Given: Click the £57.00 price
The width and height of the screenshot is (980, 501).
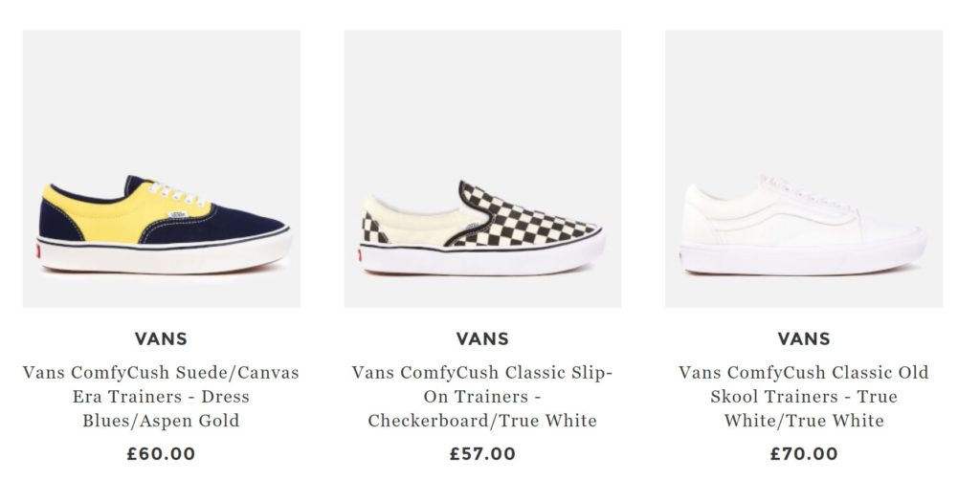Looking at the screenshot, I should point(482,454).
